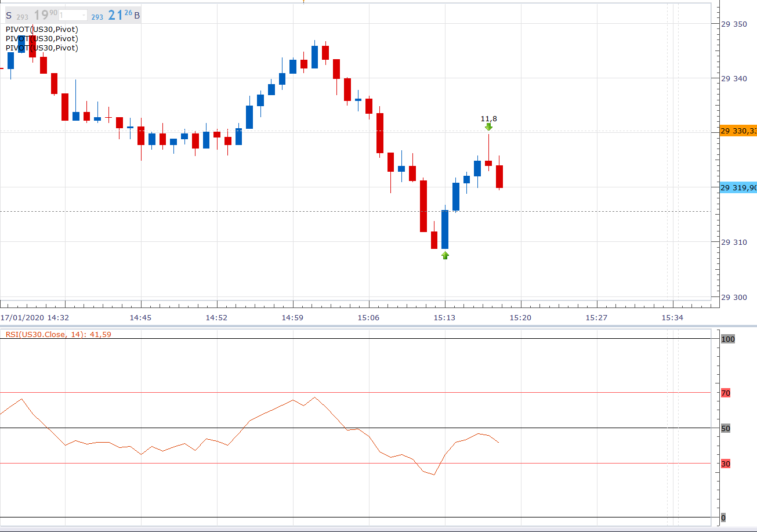The height and width of the screenshot is (532, 757).
Task: Click the RSI 50 midline level label
Action: pyautogui.click(x=726, y=428)
